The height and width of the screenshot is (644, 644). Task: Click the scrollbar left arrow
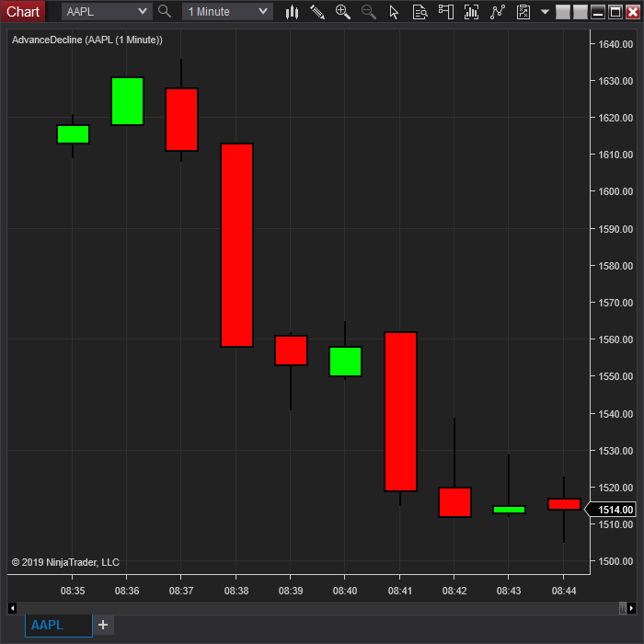coord(12,608)
